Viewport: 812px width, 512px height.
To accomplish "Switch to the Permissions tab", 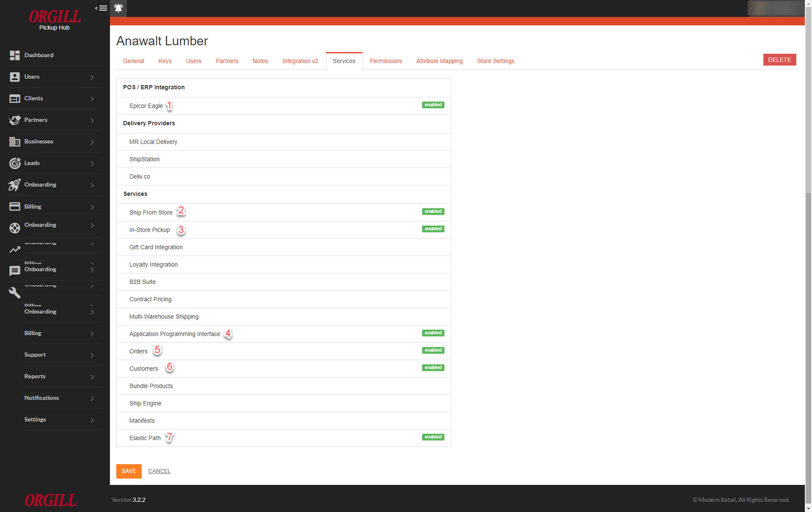I will pyautogui.click(x=386, y=61).
